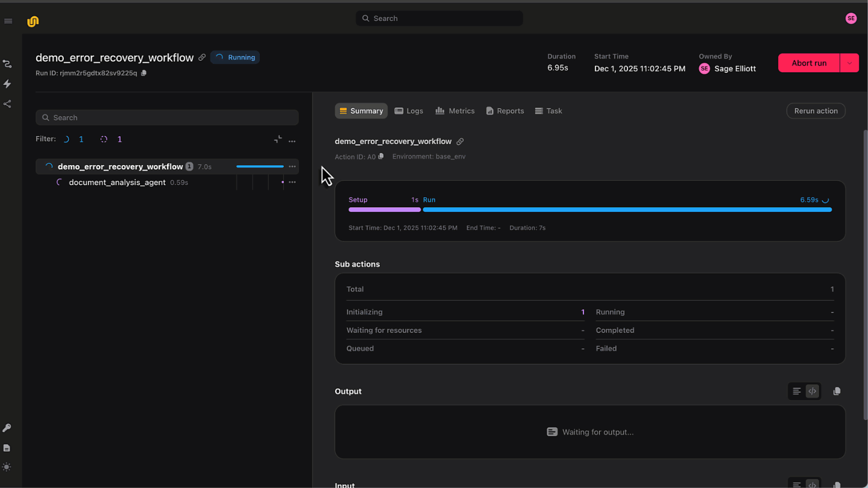868x488 pixels.
Task: Open more options for document_analysis_agent row
Action: (292, 183)
